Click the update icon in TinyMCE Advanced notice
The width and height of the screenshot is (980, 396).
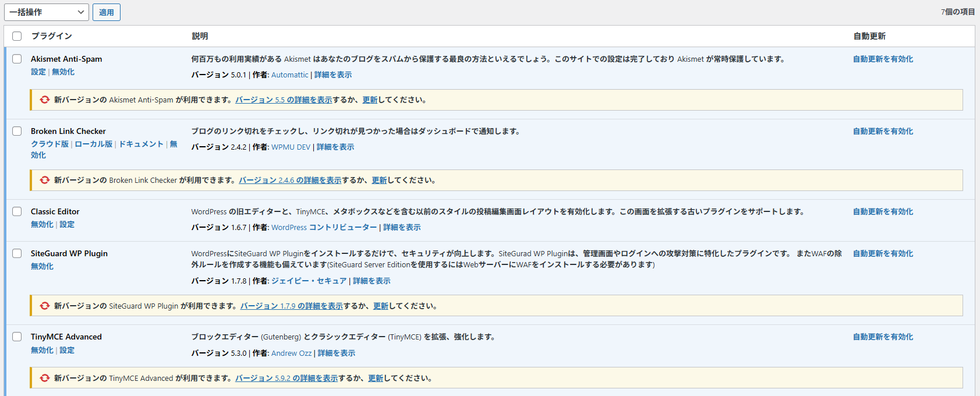point(45,378)
